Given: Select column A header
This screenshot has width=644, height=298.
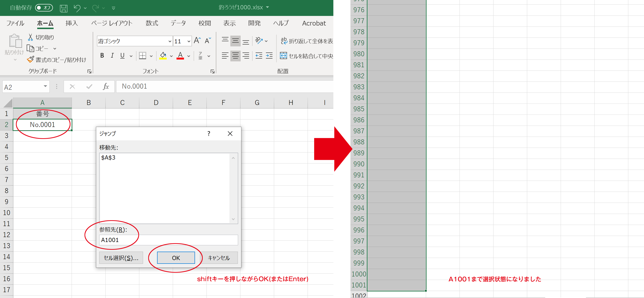Looking at the screenshot, I should (42, 103).
